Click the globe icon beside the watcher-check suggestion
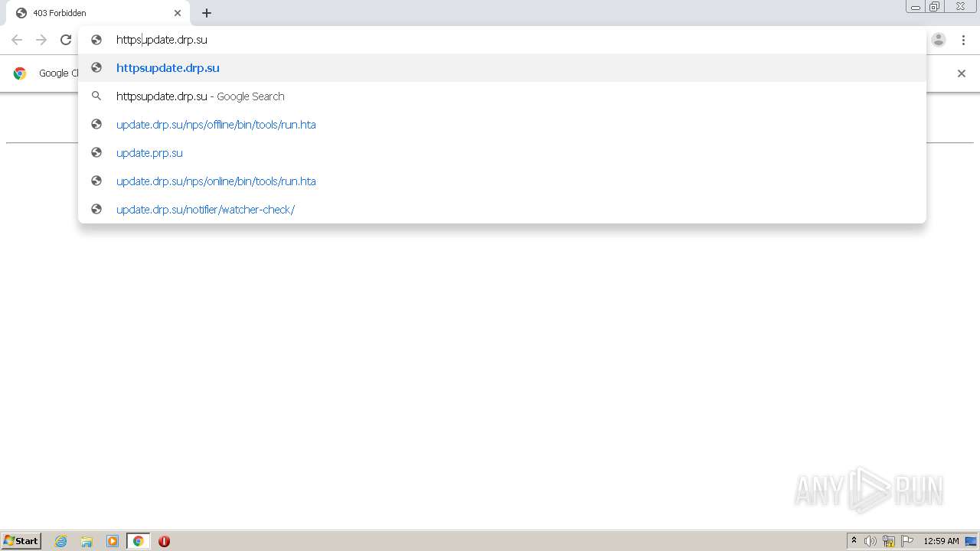980x551 pixels. [96, 210]
